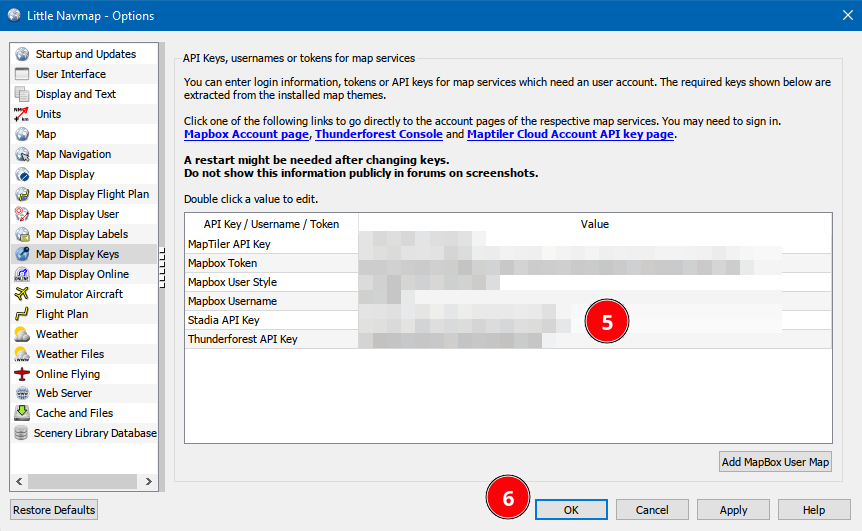
Task: Go to the Units settings page
Action: [x=48, y=114]
